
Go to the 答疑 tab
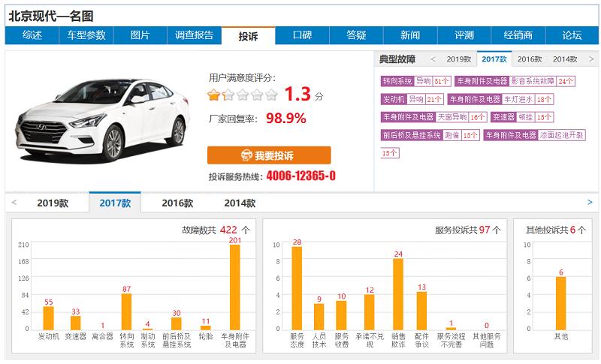tap(356, 35)
